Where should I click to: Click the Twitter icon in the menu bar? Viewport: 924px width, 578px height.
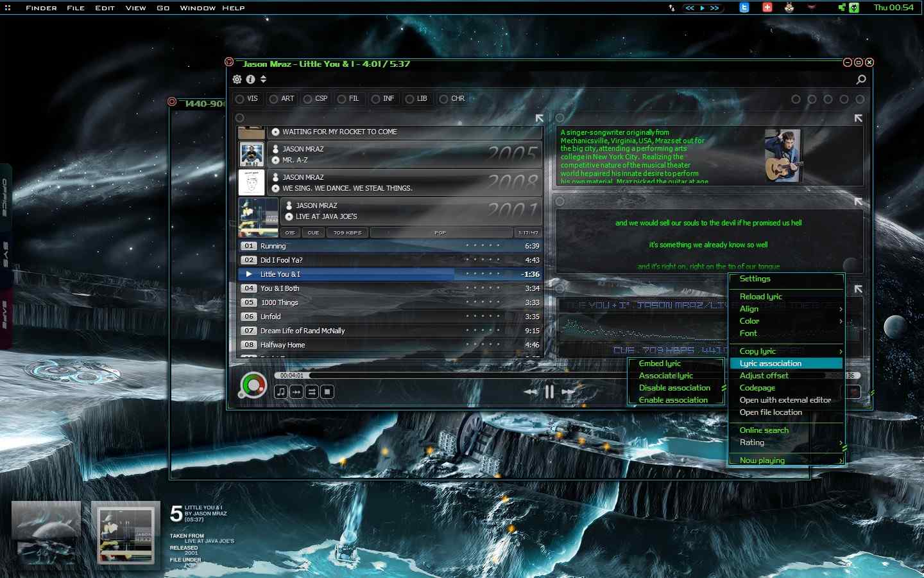coord(744,8)
